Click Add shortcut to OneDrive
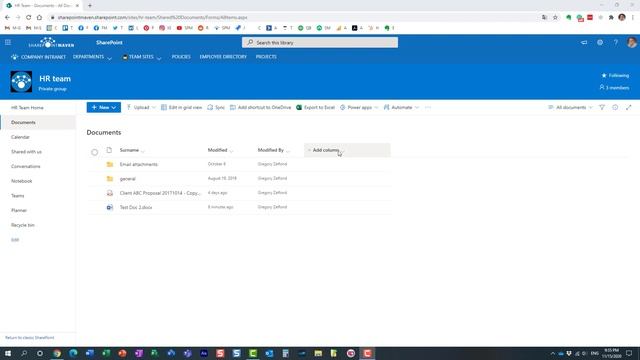This screenshot has width=640, height=360. [260, 107]
